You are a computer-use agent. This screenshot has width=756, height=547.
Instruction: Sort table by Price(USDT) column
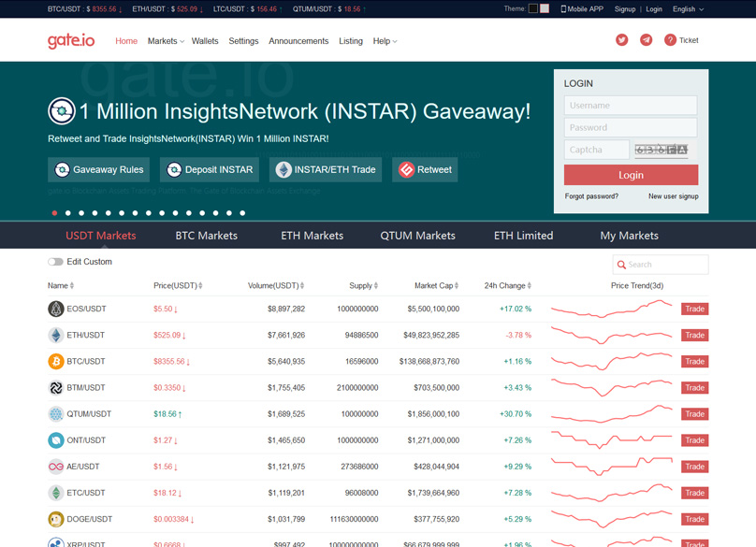(178, 286)
